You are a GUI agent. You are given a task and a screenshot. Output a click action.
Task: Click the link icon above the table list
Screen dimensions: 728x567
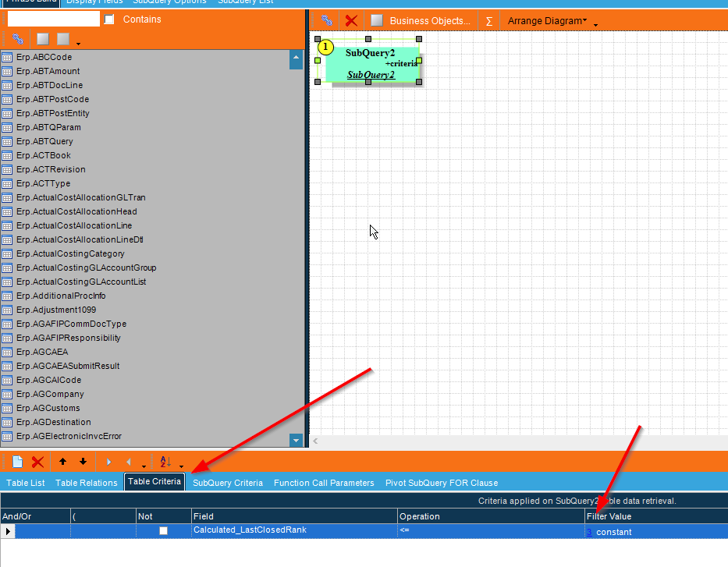point(18,39)
